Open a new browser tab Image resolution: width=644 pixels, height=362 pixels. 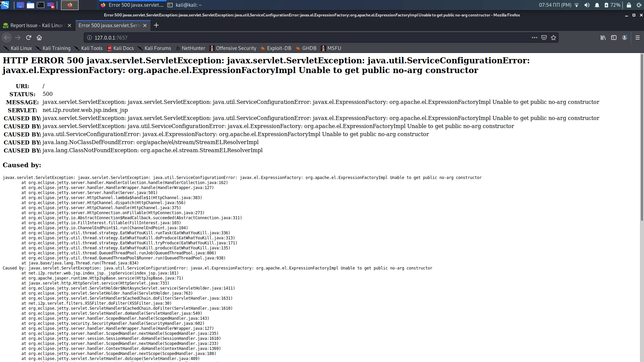[156, 25]
